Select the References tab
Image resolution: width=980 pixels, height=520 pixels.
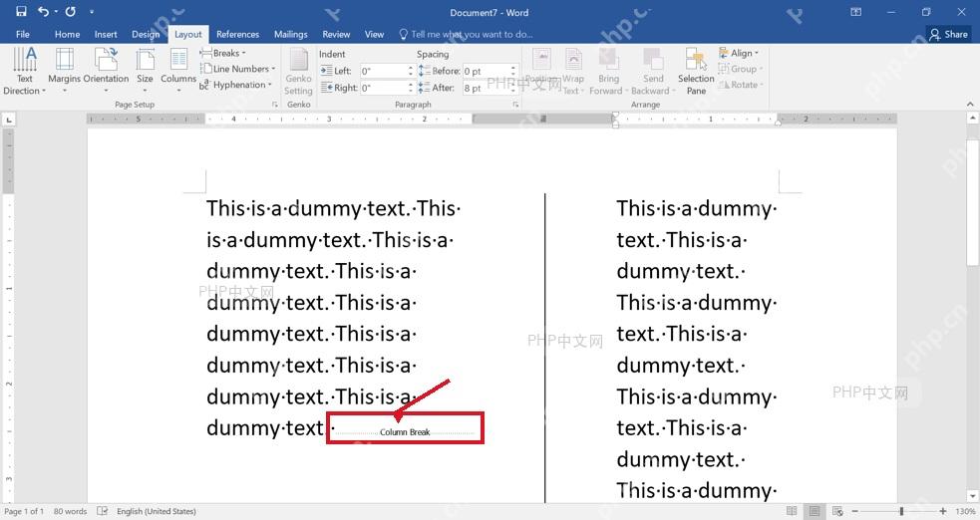pyautogui.click(x=237, y=34)
